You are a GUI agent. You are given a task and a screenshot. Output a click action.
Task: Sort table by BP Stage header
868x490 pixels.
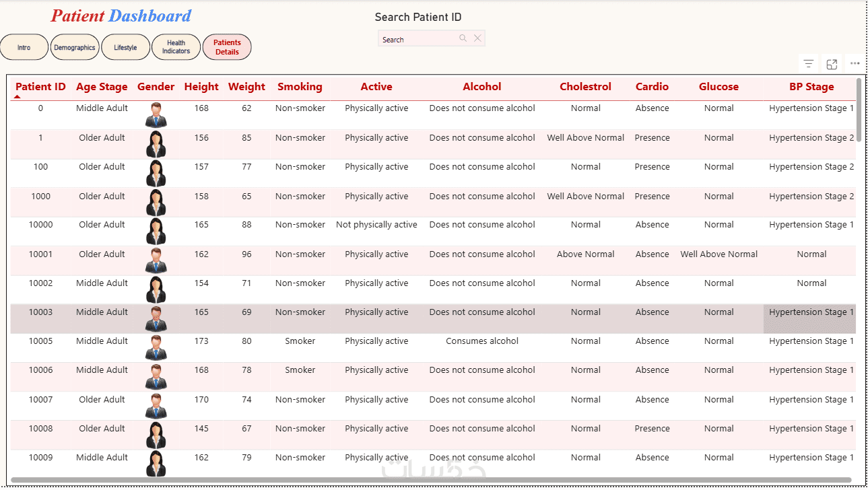coord(811,87)
